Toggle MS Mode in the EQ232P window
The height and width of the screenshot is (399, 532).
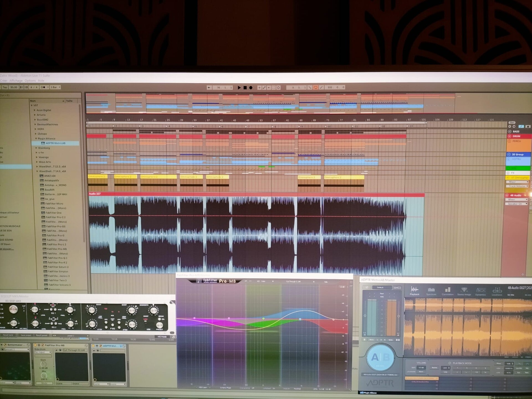coord(162,337)
